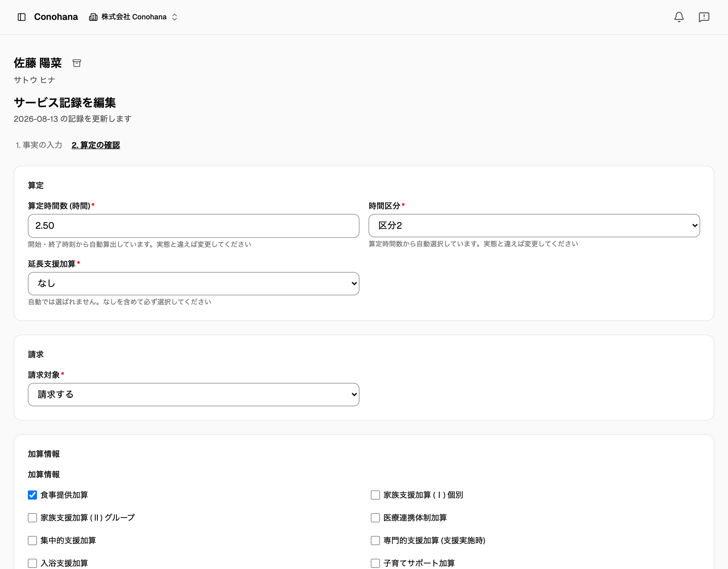728x569 pixels.
Task: Click the archive icon beside 佐藤 陽菜
Action: [x=77, y=63]
